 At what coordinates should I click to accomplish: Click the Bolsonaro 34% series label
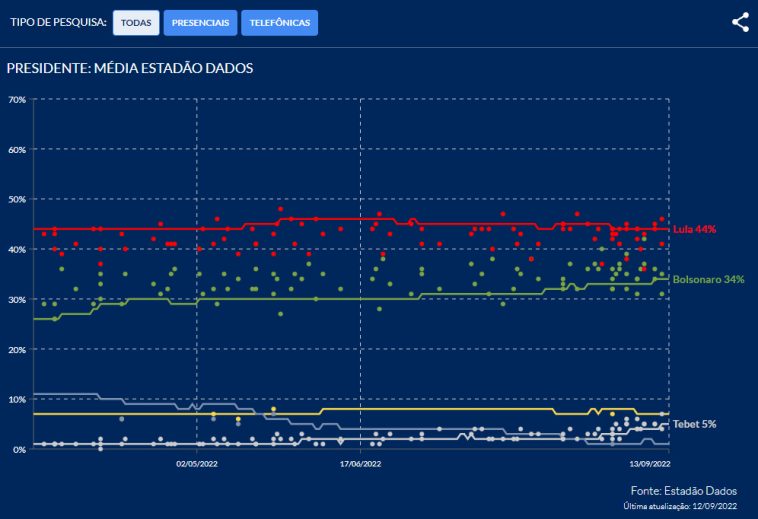(708, 279)
